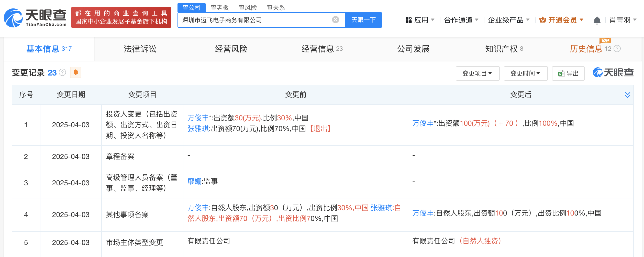The width and height of the screenshot is (644, 257).
Task: Click the TianYanCha logo in the header
Action: click(35, 18)
